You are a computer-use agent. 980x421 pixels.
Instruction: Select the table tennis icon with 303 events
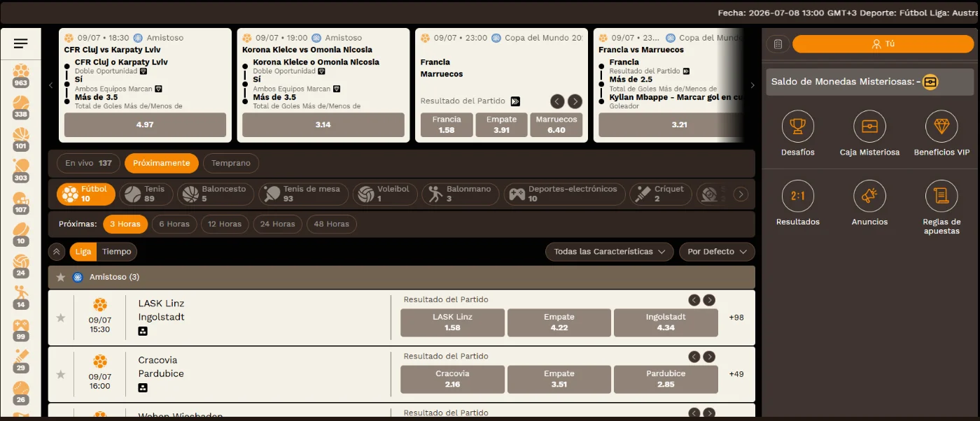[x=21, y=171]
